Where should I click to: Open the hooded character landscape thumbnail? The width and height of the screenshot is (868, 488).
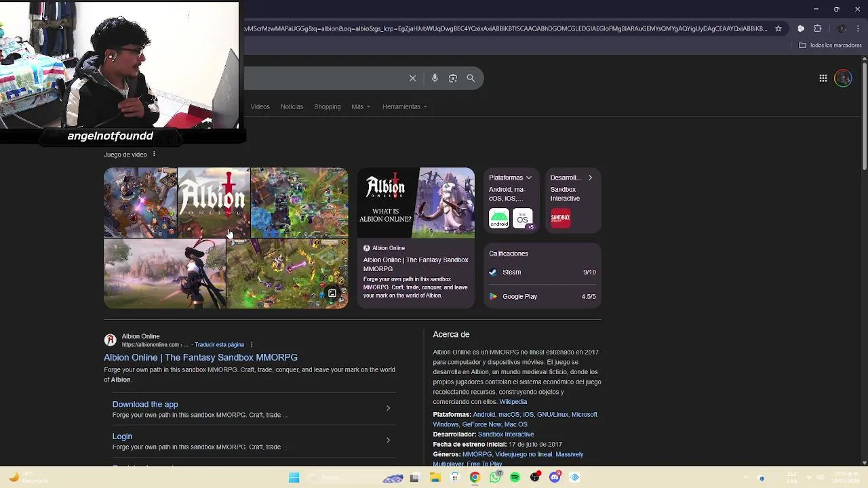point(165,274)
